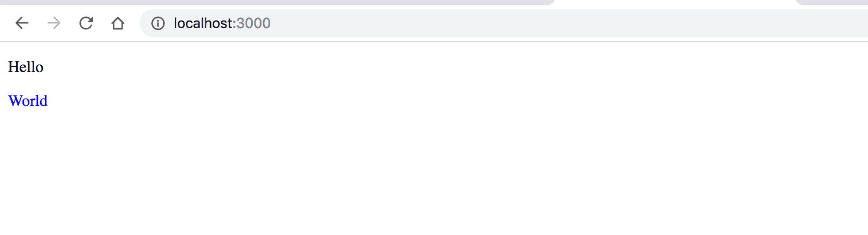Viewport: 868px width, 235px height.
Task: Click the Hello text paragraph
Action: coord(25,67)
